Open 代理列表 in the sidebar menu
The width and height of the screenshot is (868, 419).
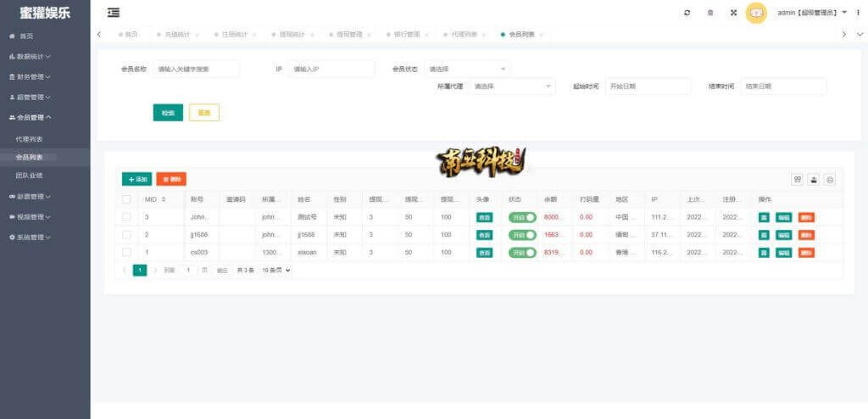click(30, 138)
